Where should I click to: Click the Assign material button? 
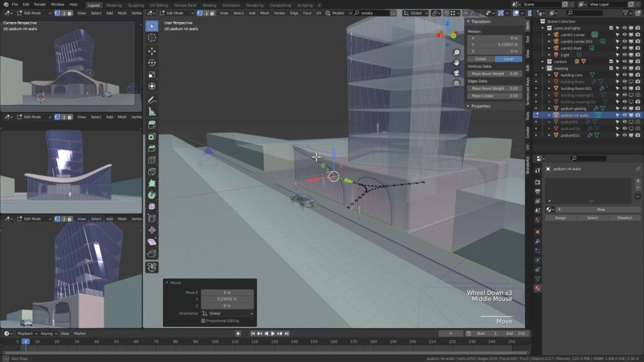click(560, 218)
